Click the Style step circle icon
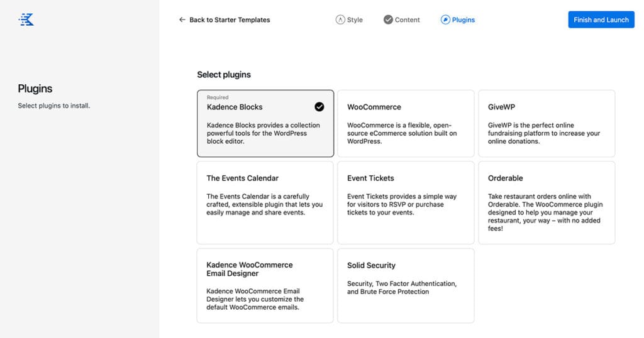The width and height of the screenshot is (644, 338). 340,19
